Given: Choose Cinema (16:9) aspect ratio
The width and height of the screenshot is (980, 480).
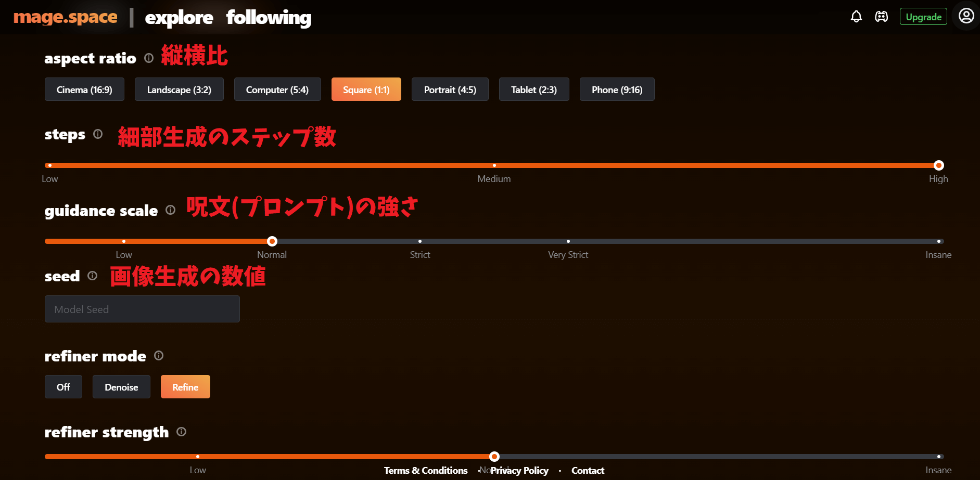Looking at the screenshot, I should pos(84,89).
